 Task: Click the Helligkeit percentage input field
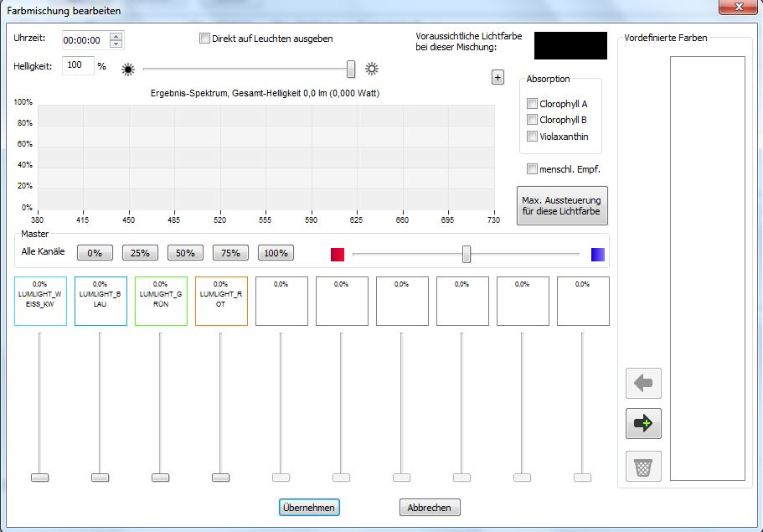point(79,65)
